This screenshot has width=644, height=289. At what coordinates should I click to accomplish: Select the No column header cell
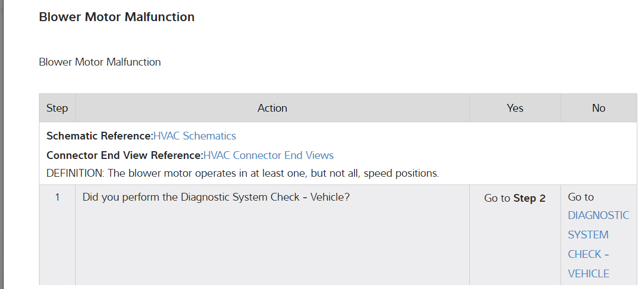tap(598, 108)
